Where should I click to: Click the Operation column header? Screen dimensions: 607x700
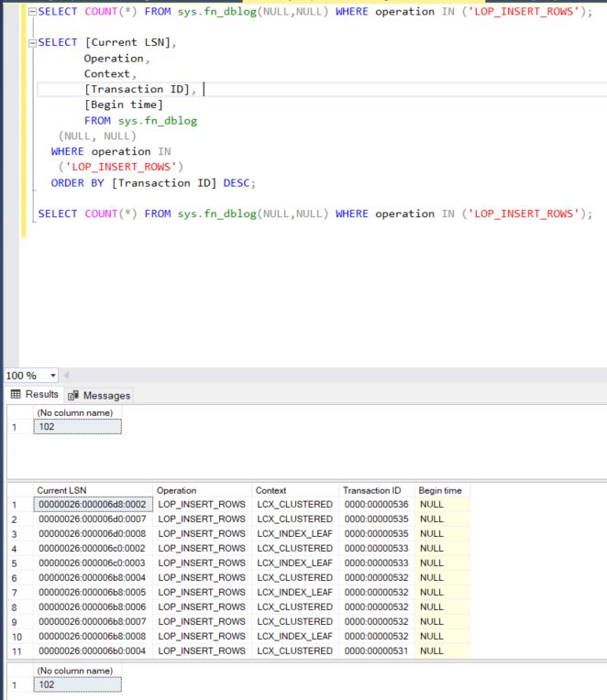click(x=203, y=490)
